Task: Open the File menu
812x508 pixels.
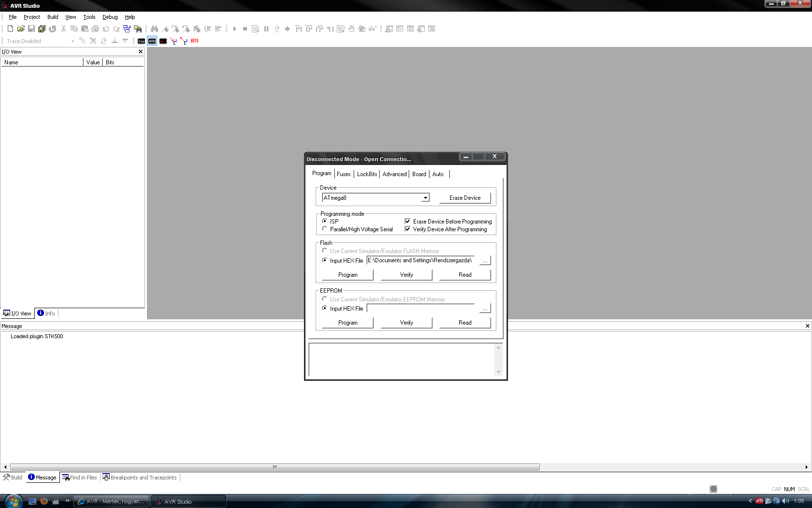Action: [x=13, y=17]
